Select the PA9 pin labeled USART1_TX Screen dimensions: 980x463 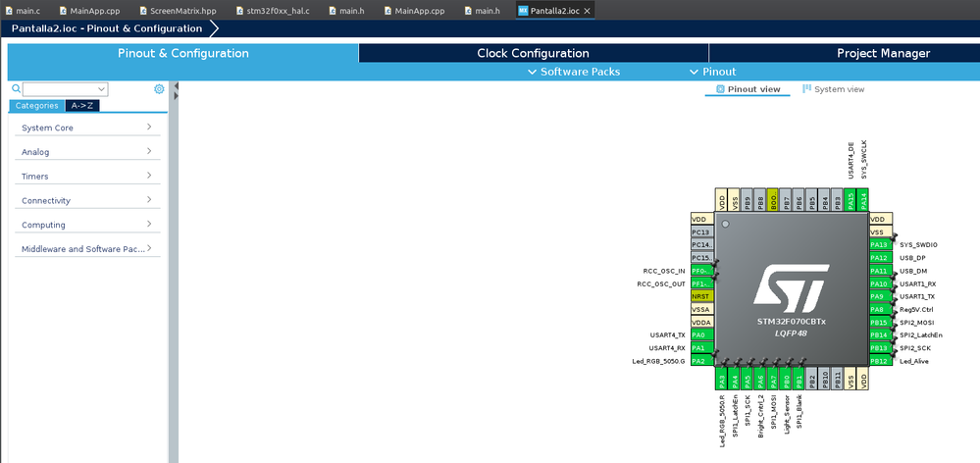click(881, 296)
